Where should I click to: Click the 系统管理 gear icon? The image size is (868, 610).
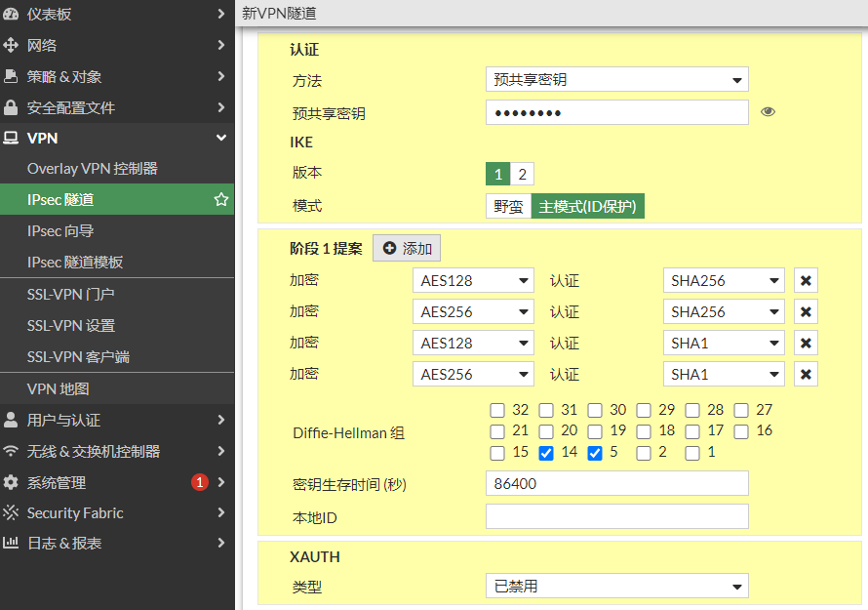tap(12, 482)
